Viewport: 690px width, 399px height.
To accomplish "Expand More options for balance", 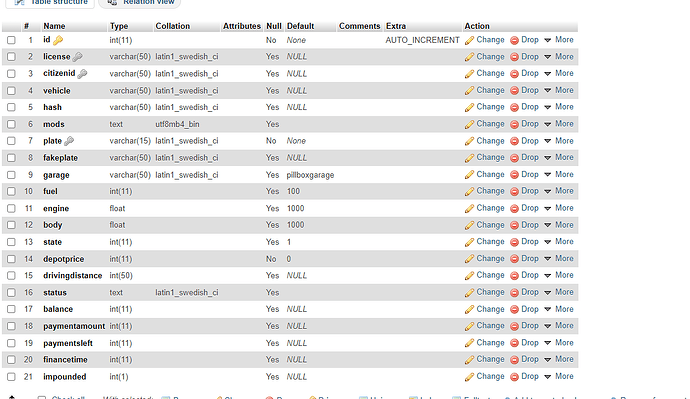I will point(559,309).
